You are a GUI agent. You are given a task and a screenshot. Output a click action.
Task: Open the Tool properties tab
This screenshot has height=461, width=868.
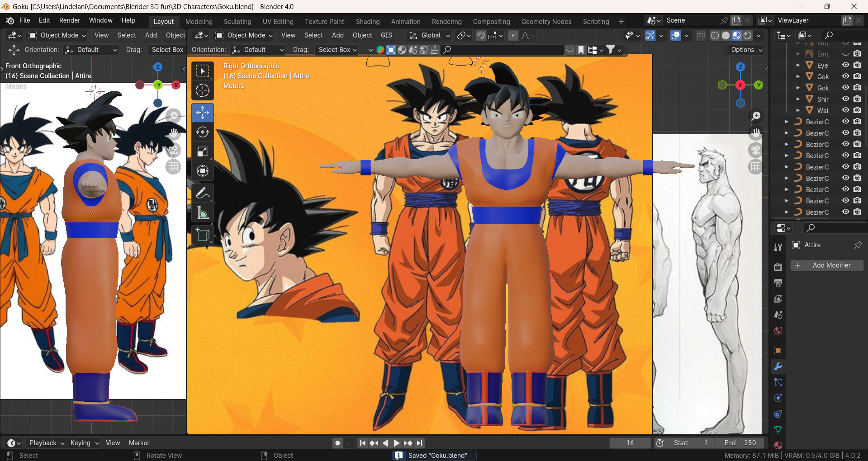(778, 247)
